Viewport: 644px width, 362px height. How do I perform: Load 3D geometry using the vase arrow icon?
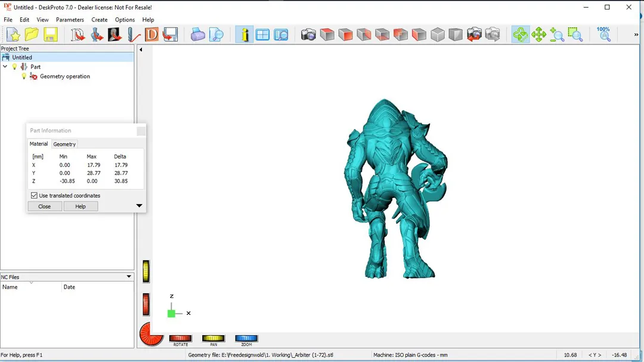pyautogui.click(x=97, y=35)
